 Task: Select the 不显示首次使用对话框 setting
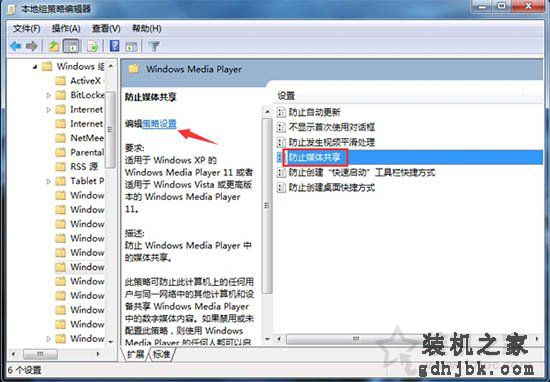[x=331, y=127]
